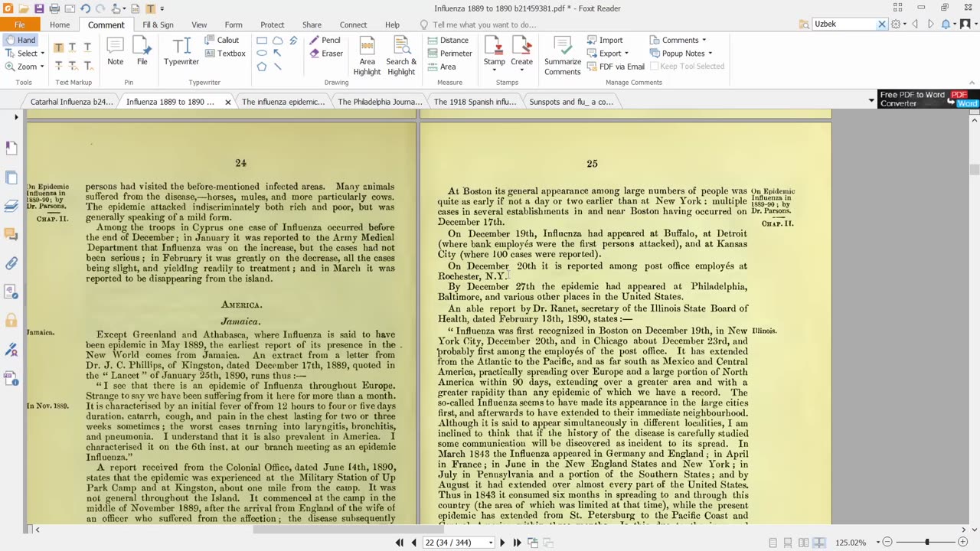Viewport: 980px width, 551px height.
Task: Open Search & Highlight tool
Action: pos(401,55)
